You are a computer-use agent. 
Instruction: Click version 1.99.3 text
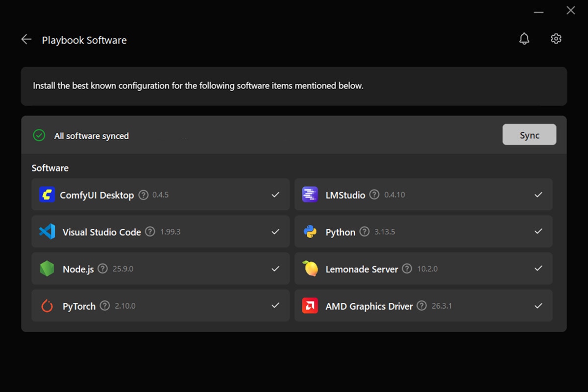[170, 232]
